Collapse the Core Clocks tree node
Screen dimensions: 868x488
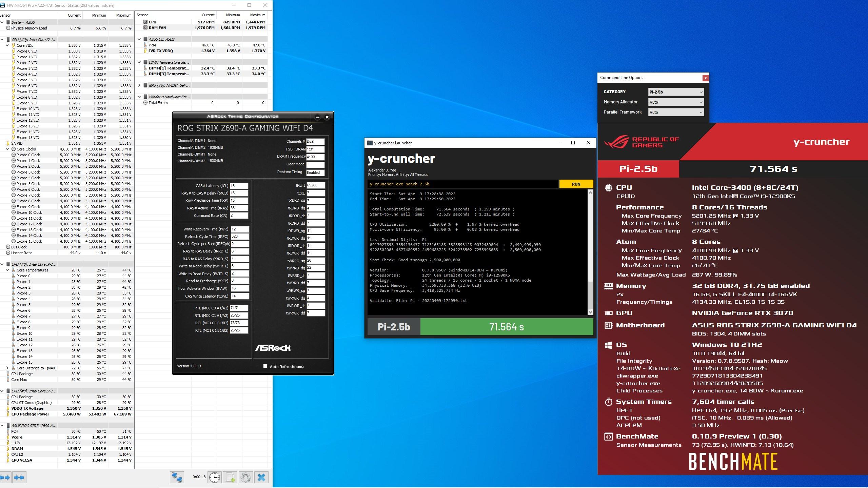[7, 149]
